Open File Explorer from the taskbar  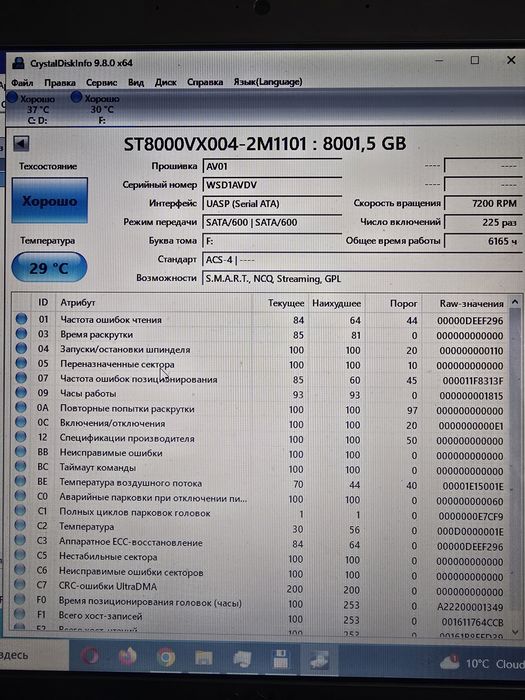[x=204, y=658]
